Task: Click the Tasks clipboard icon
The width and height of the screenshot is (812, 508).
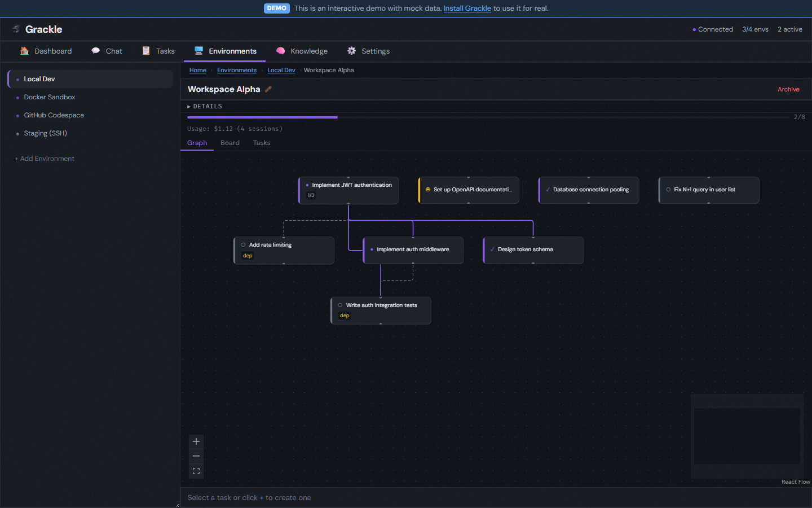Action: pos(146,51)
